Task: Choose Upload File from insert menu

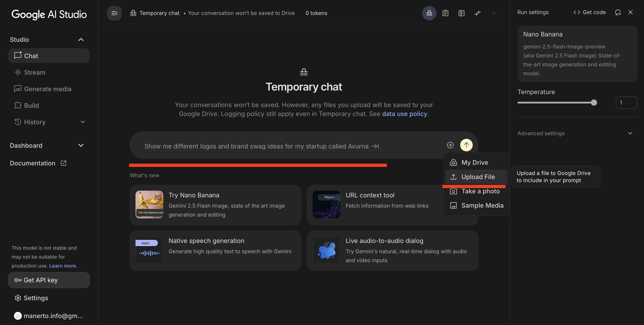Action: tap(476, 177)
